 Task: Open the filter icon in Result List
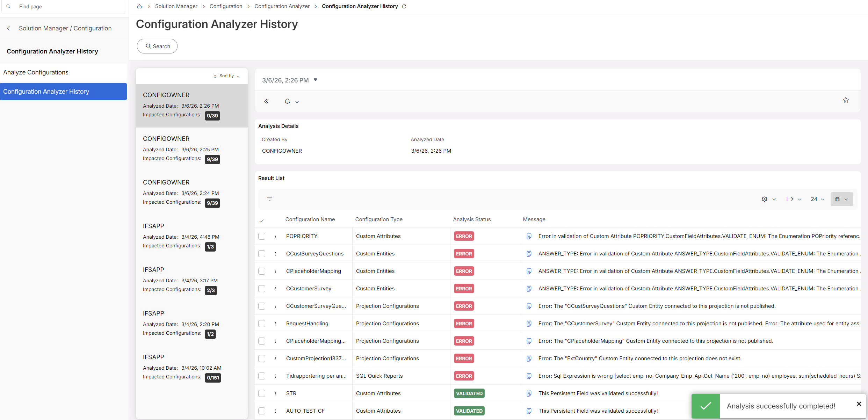(269, 199)
